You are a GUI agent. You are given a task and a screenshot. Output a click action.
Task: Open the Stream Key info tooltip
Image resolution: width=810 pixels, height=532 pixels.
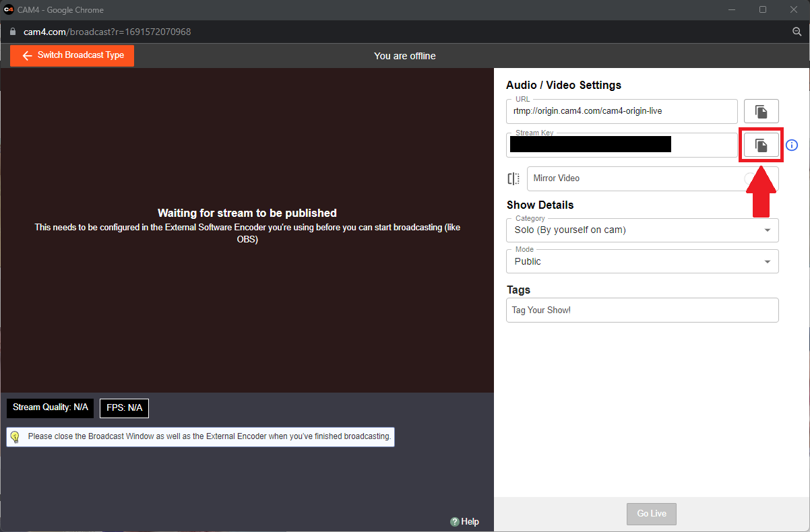(792, 145)
